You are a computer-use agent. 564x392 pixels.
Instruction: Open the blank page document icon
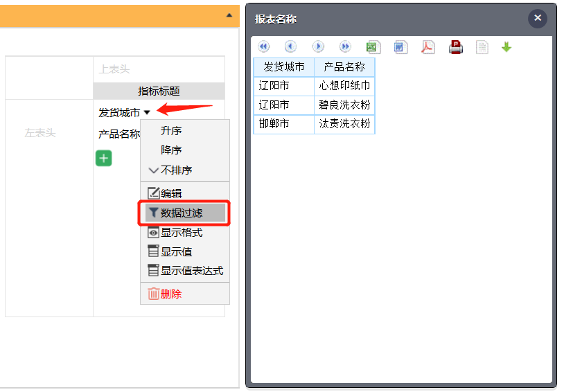[x=482, y=47]
